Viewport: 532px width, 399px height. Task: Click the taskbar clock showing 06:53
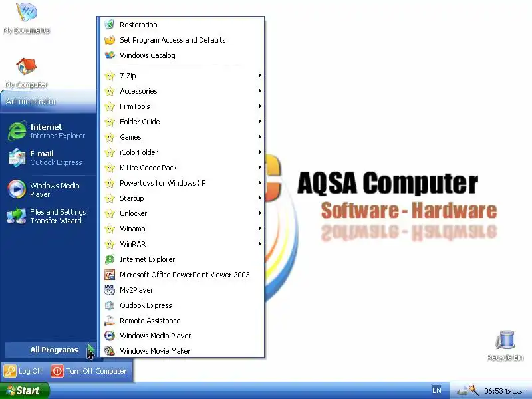click(x=503, y=391)
